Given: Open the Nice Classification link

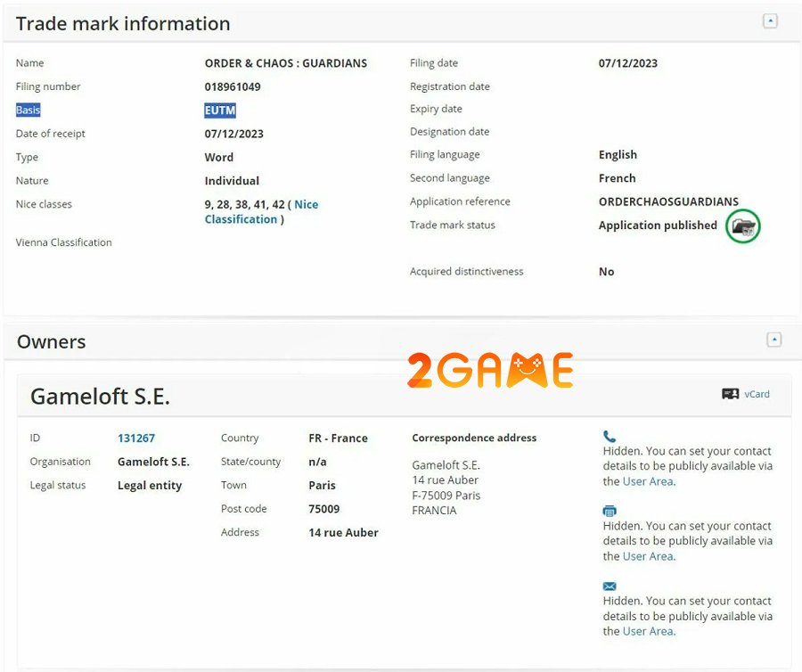Looking at the screenshot, I should click(x=260, y=211).
